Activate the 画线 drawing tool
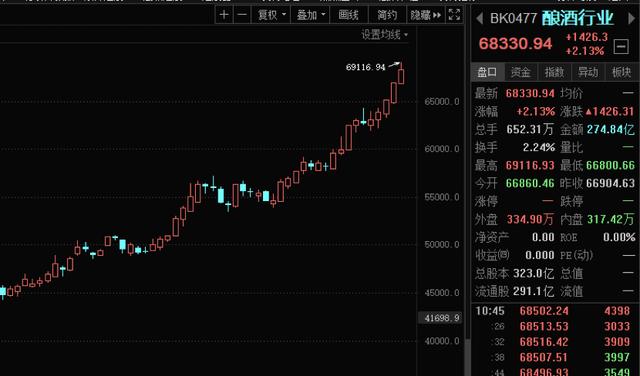Viewport: 640px width, 376px height. (x=349, y=15)
